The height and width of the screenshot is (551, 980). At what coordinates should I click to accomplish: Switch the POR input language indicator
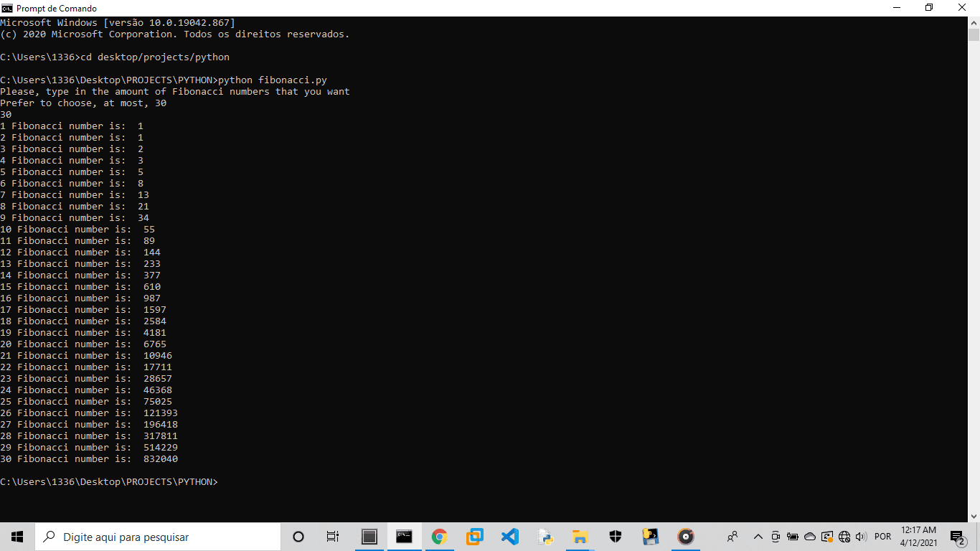[883, 537]
